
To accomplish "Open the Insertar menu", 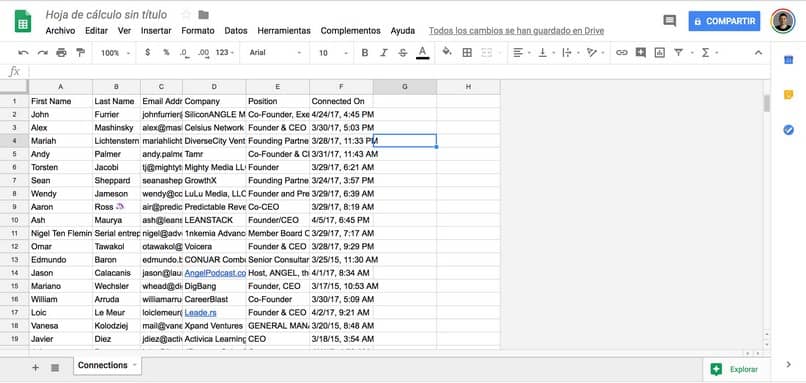I will coord(156,31).
